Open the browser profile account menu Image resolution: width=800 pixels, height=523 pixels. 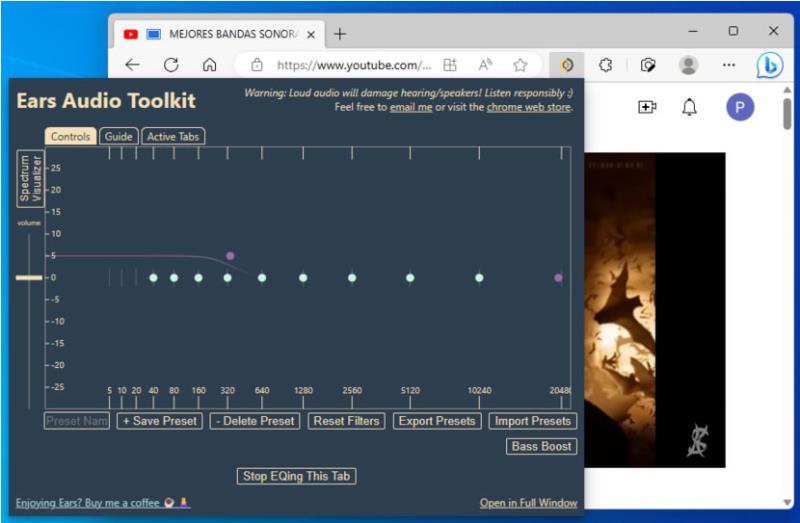click(688, 65)
